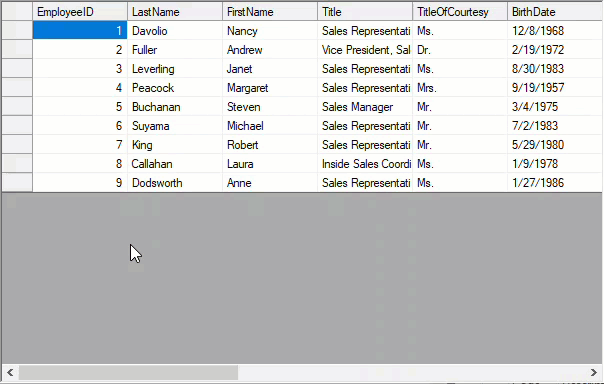Select the Buchanan last name cell
Image resolution: width=604 pixels, height=384 pixels.
(175, 107)
